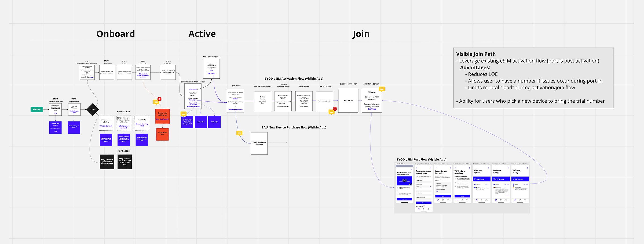The height and width of the screenshot is (244, 644).
Task: Select the Onboard section heading
Action: [116, 34]
